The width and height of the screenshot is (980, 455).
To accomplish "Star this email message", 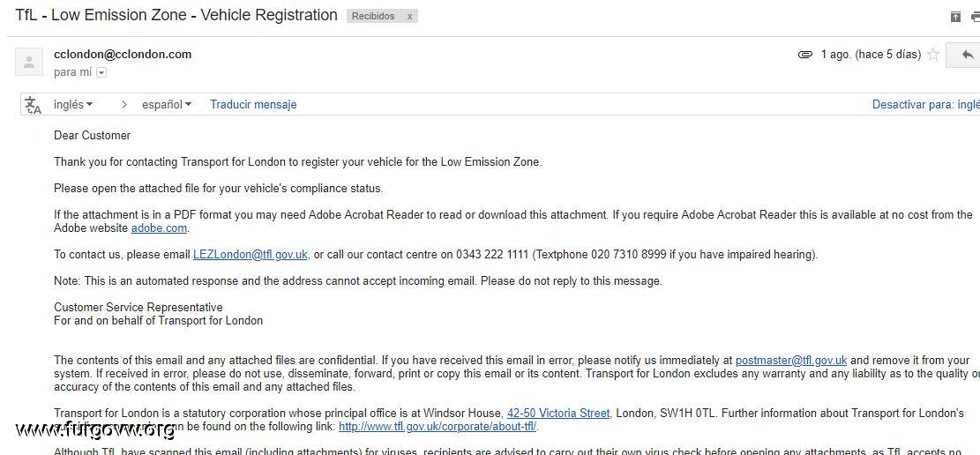I will (x=933, y=55).
